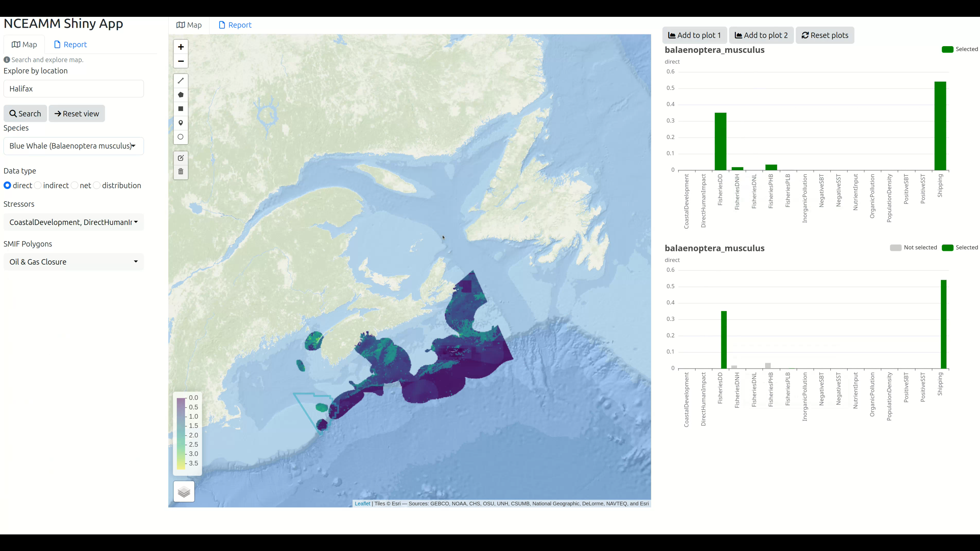Image resolution: width=980 pixels, height=551 pixels.
Task: Open the delete layers tool
Action: coord(180,171)
